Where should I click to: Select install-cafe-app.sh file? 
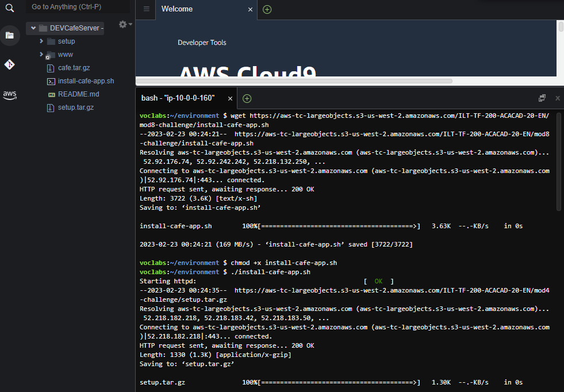pyautogui.click(x=86, y=81)
